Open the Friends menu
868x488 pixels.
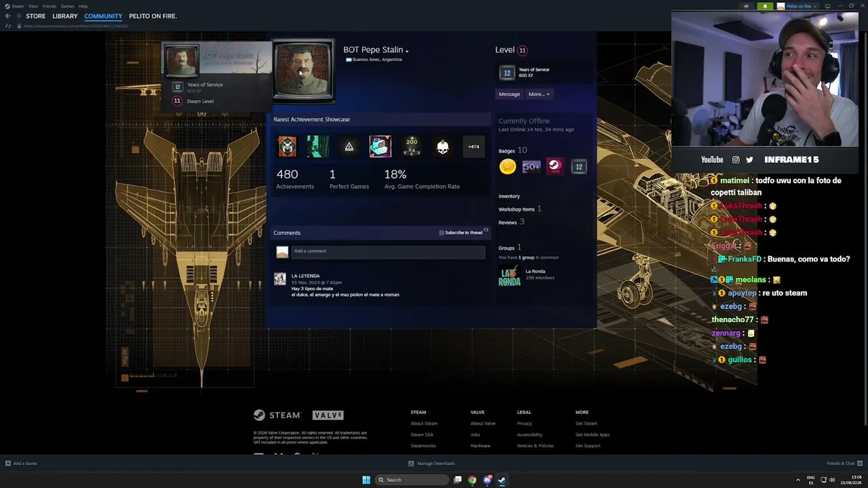click(49, 6)
